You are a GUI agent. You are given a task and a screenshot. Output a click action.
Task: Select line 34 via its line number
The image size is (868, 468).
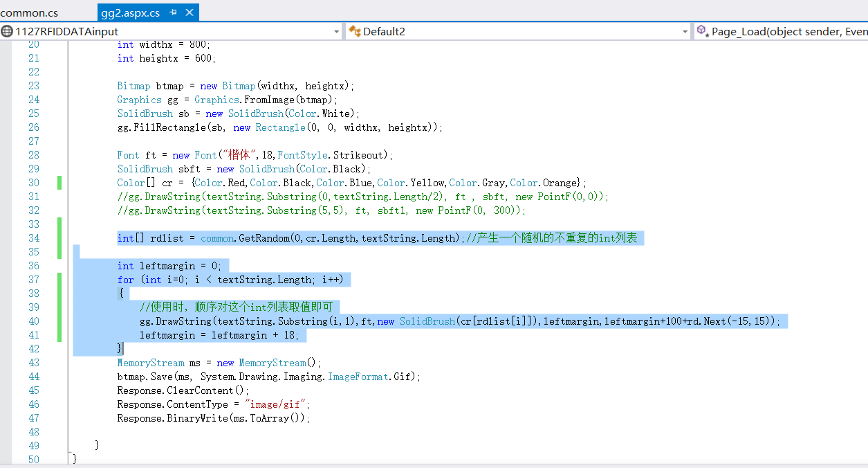[x=34, y=238]
